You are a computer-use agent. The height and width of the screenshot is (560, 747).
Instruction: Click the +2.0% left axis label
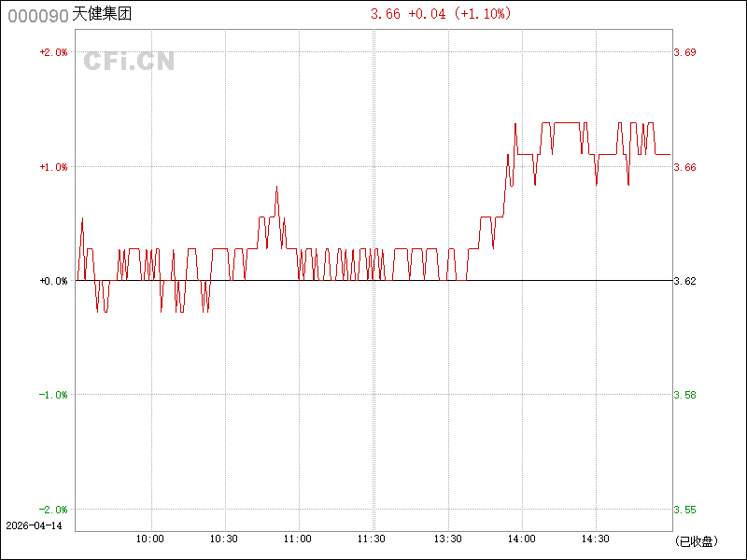coord(53,52)
